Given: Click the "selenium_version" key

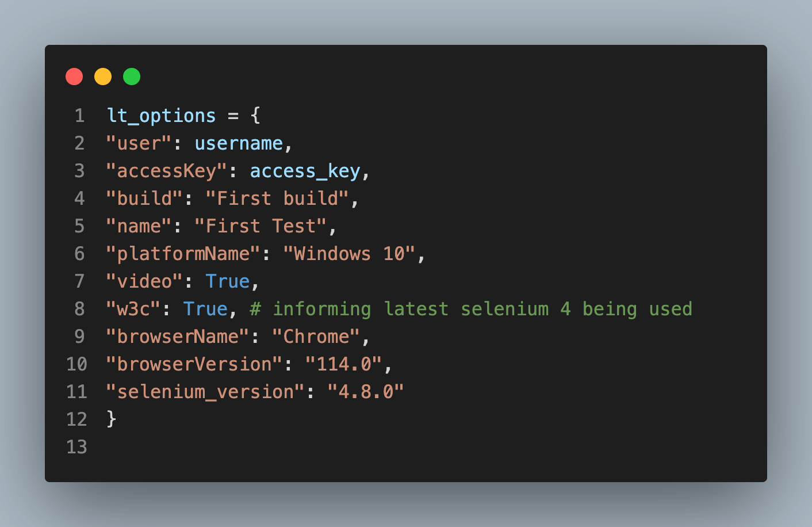Looking at the screenshot, I should tap(205, 392).
